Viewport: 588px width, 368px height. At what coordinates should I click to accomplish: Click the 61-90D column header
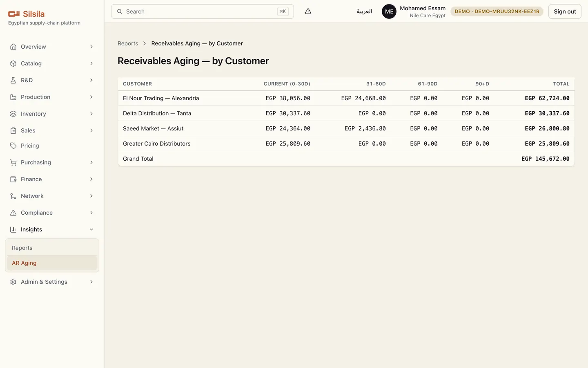pyautogui.click(x=428, y=84)
